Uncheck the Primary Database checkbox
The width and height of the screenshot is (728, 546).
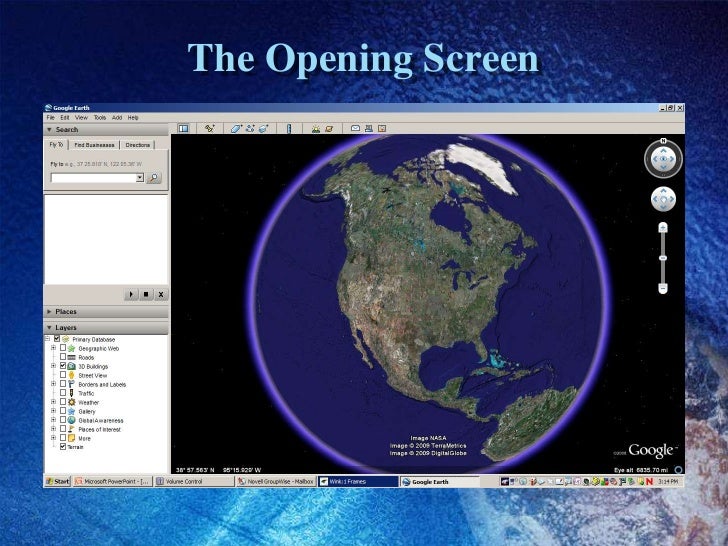pyautogui.click(x=57, y=339)
